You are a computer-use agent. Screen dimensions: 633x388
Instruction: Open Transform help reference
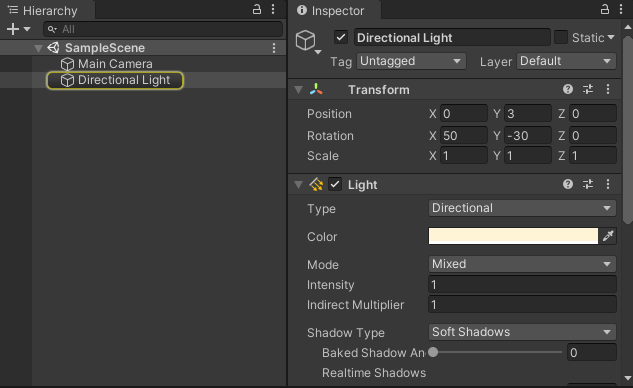pyautogui.click(x=568, y=89)
